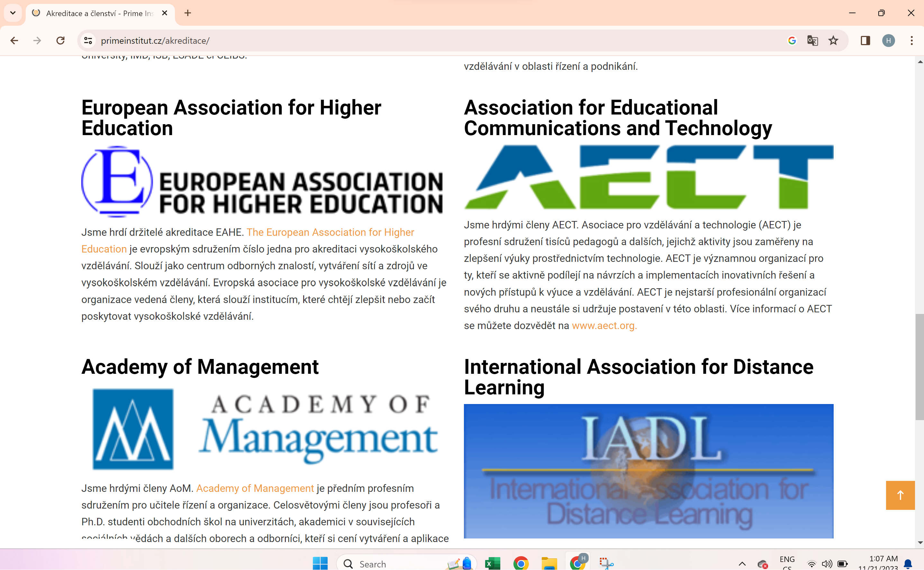The width and height of the screenshot is (924, 570).
Task: Click the Academy of Management logo
Action: [265, 429]
